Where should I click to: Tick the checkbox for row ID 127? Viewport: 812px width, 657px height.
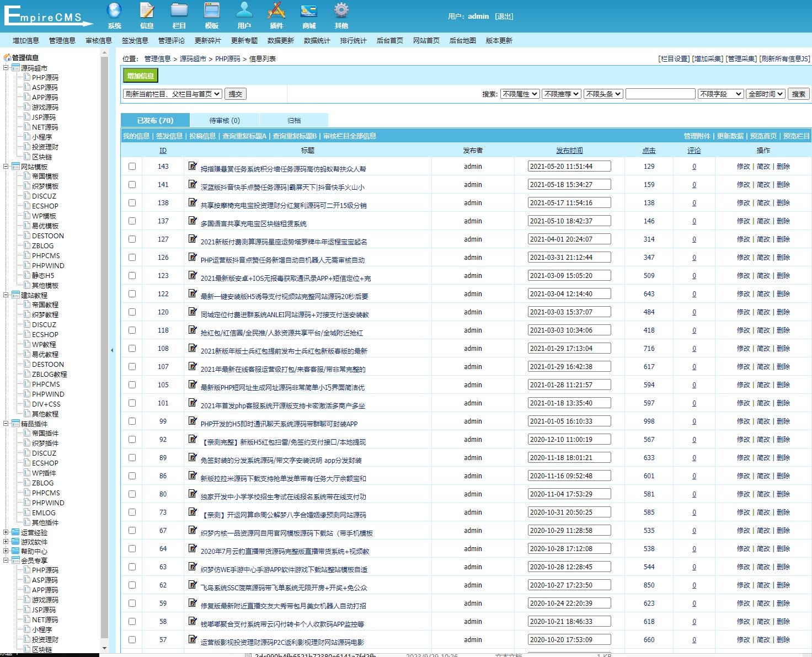[132, 239]
